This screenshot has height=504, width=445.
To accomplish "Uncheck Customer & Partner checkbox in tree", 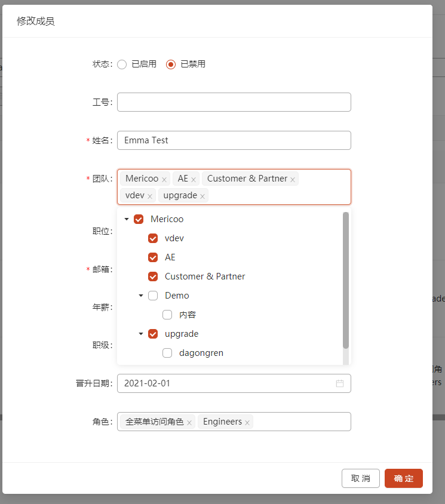I will [153, 276].
